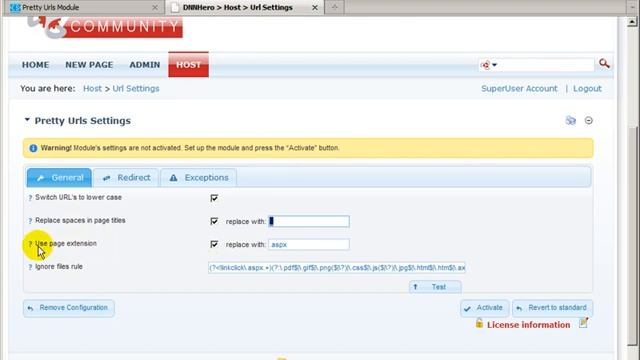
Task: Click the Test button
Action: (x=435, y=287)
